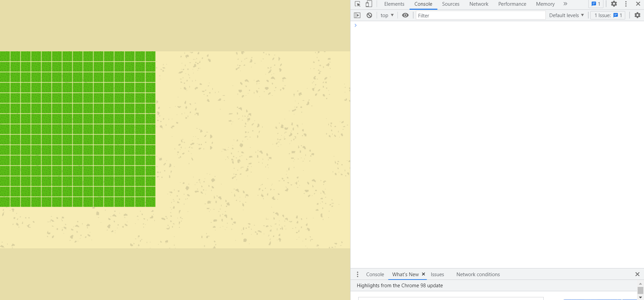Open console settings gear beside issues
This screenshot has height=300, width=644.
point(637,15)
